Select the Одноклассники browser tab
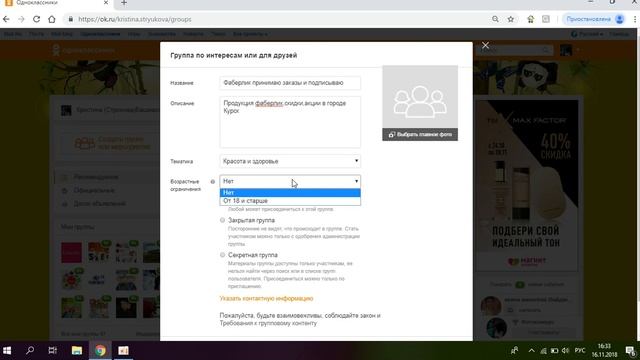Viewport: 640px width, 360px height. [56, 3]
